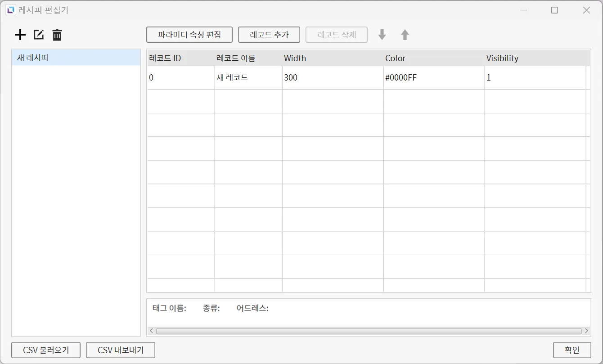This screenshot has width=603, height=364.
Task: Move record down with down arrow
Action: point(382,35)
